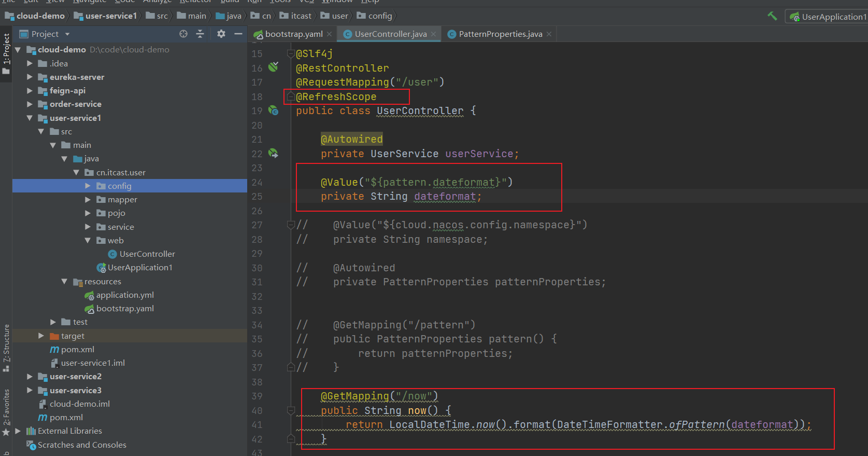This screenshot has width=868, height=456.
Task: Select root pom.xml at bottom of tree
Action: 66,417
